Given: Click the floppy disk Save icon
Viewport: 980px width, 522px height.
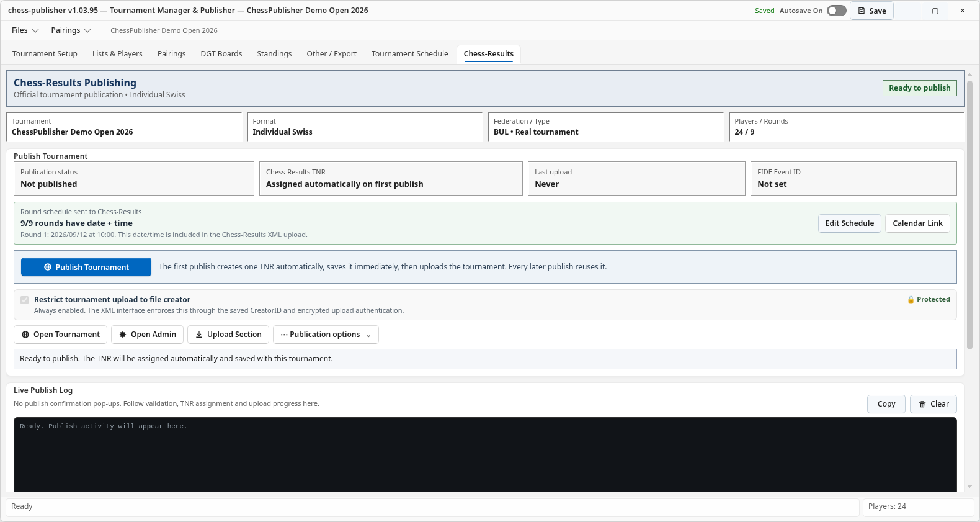Looking at the screenshot, I should [x=862, y=11].
